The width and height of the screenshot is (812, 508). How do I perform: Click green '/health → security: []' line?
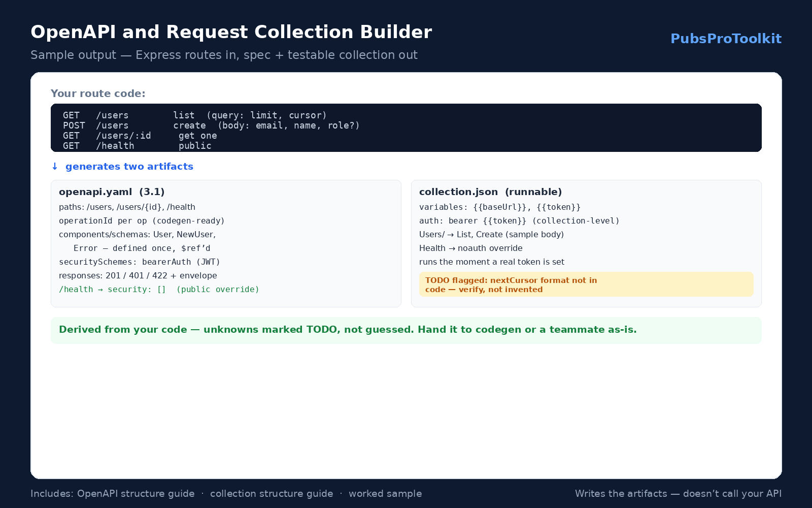point(159,290)
